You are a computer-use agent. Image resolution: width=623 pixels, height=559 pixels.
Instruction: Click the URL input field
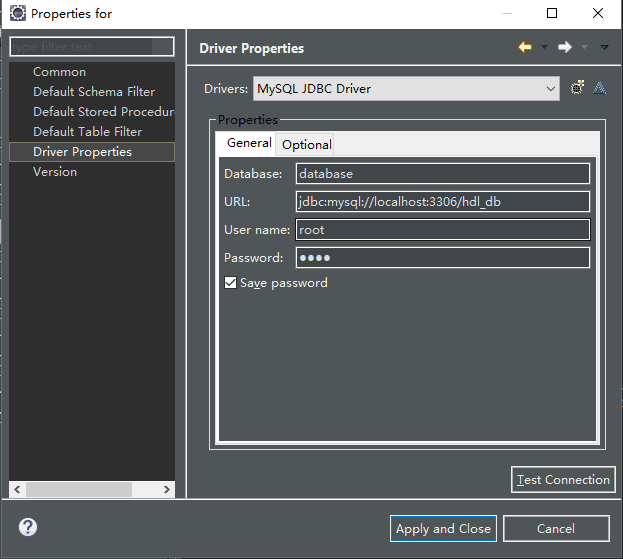click(442, 202)
